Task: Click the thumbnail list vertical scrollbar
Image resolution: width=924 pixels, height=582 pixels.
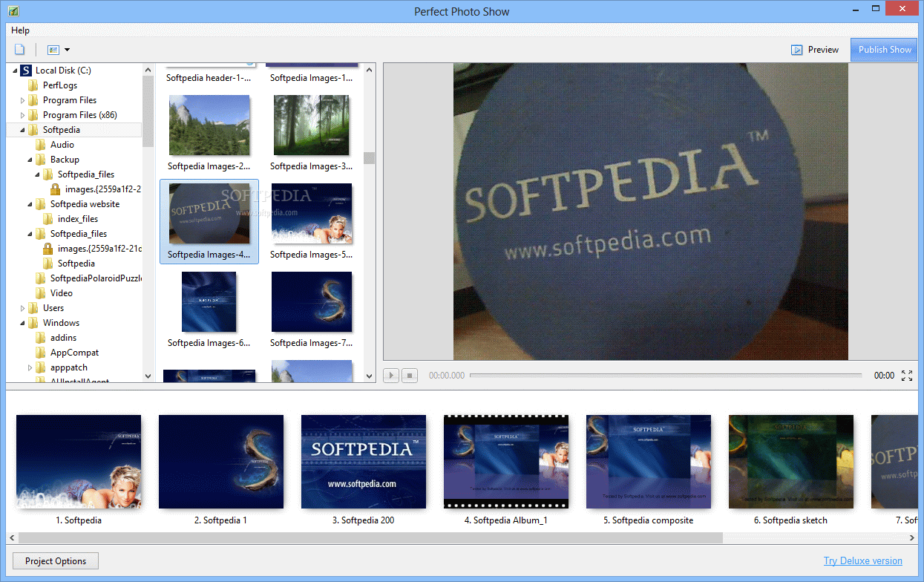Action: click(369, 157)
